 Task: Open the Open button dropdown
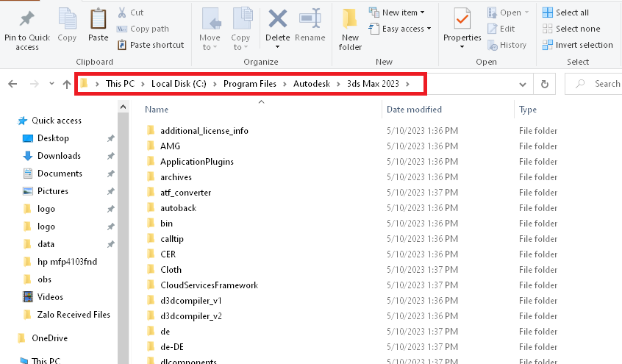pos(527,13)
